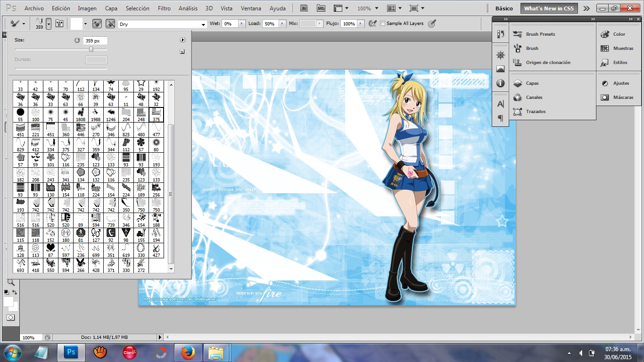Open the Character panel icon

pyautogui.click(x=501, y=104)
